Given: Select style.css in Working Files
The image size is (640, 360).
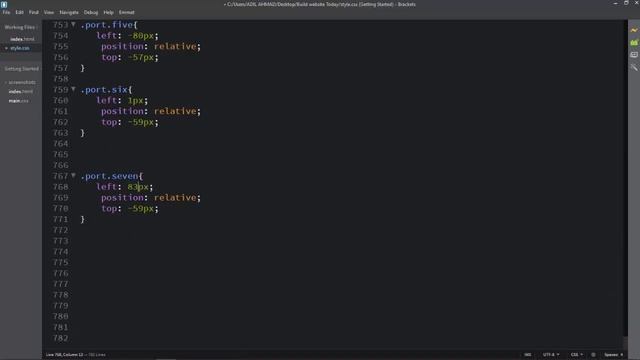Looking at the screenshot, I should coord(20,48).
